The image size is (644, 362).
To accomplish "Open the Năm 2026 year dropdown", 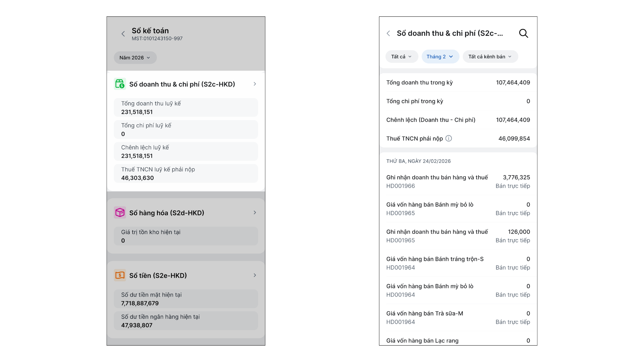I will 135,58.
